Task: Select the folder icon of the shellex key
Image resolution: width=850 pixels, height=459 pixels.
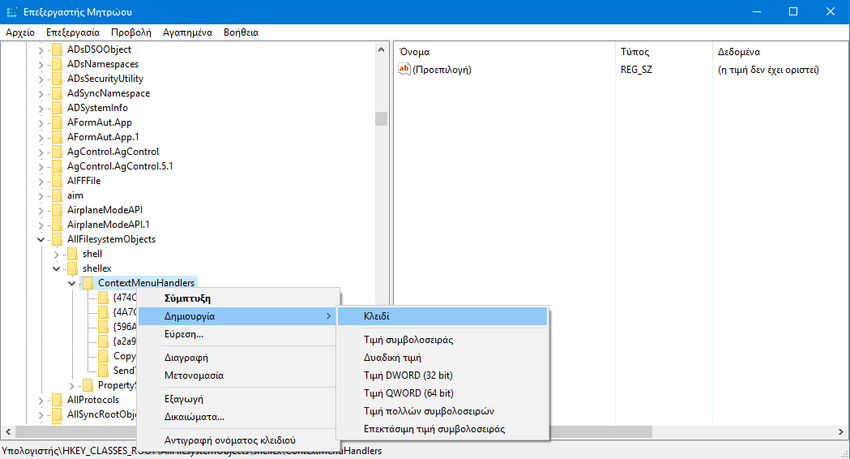Action: coord(72,269)
